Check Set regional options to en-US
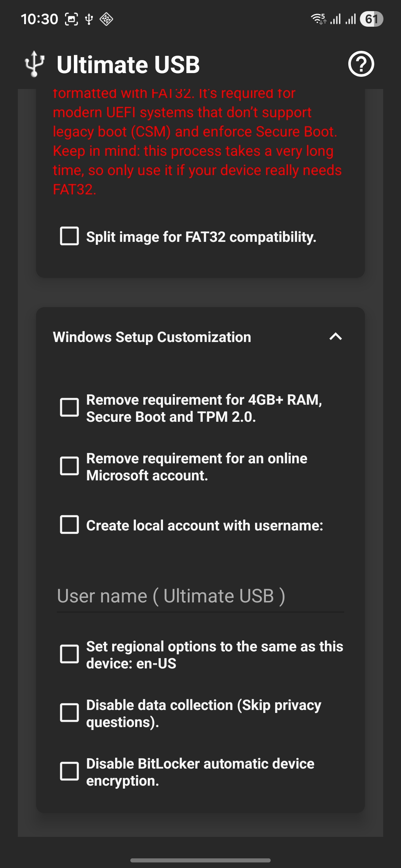Image resolution: width=401 pixels, height=868 pixels. coord(69,654)
